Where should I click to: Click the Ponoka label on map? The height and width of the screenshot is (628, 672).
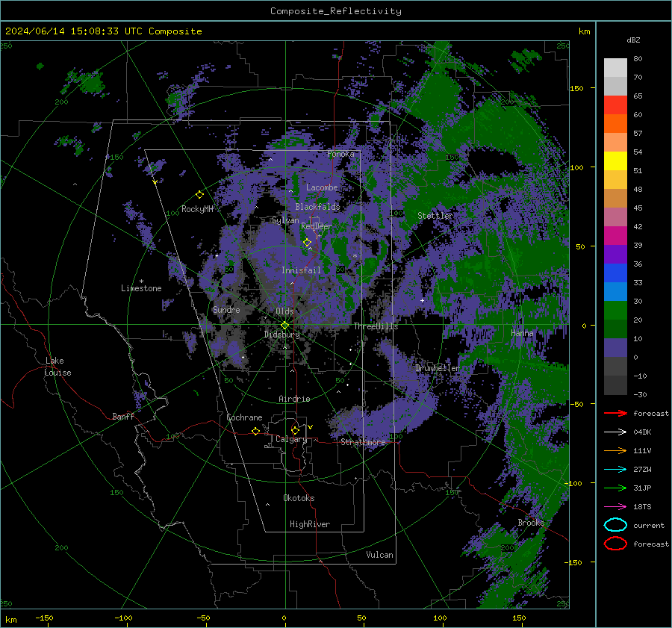[340, 154]
